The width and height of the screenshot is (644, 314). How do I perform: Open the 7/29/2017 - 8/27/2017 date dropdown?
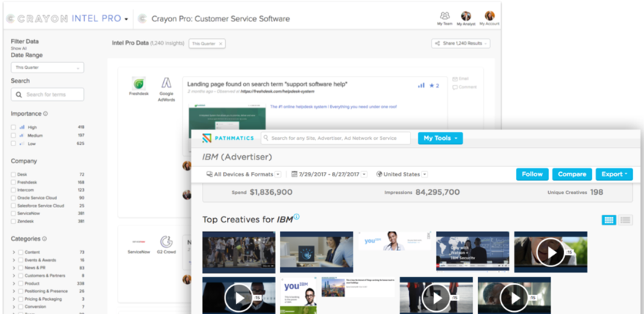click(364, 174)
